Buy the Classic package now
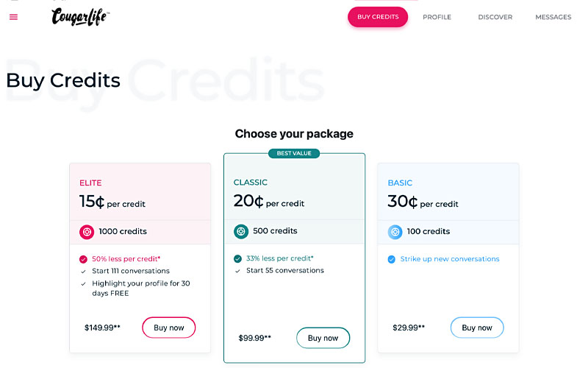Image resolution: width=588 pixels, height=368 pixels. tap(323, 338)
